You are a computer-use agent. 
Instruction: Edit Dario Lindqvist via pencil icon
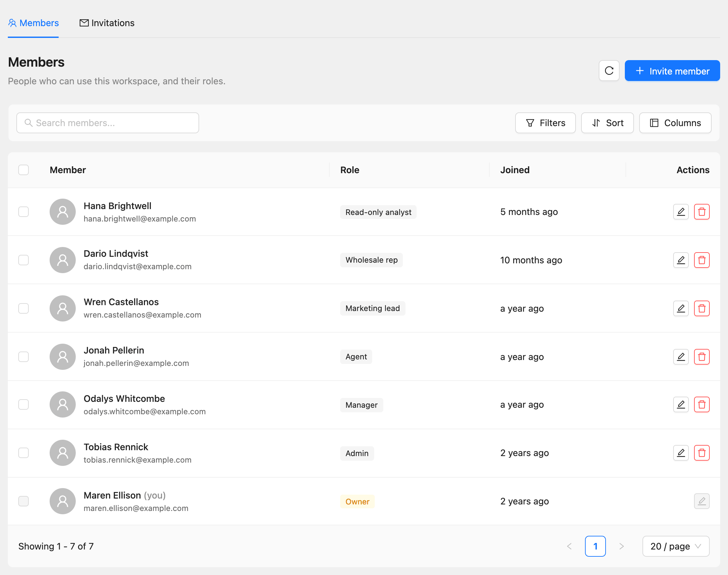pos(681,260)
